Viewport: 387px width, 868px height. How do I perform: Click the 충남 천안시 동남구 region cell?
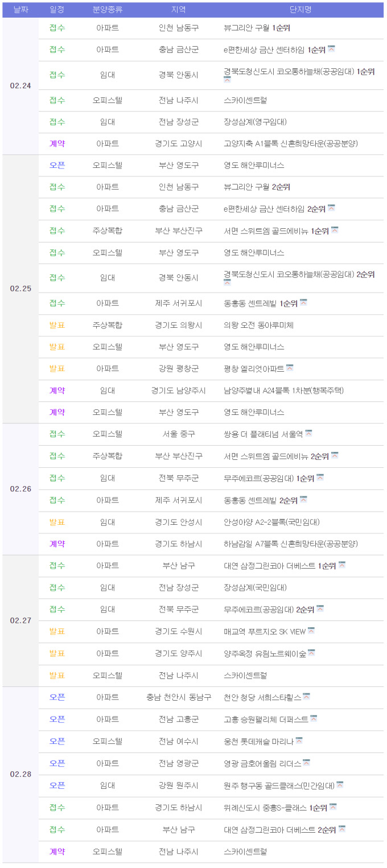179,697
